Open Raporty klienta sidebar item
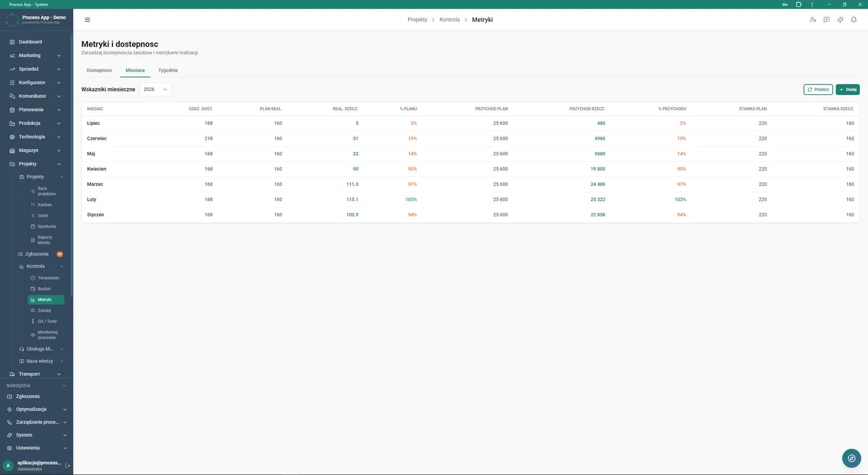 (x=46, y=240)
